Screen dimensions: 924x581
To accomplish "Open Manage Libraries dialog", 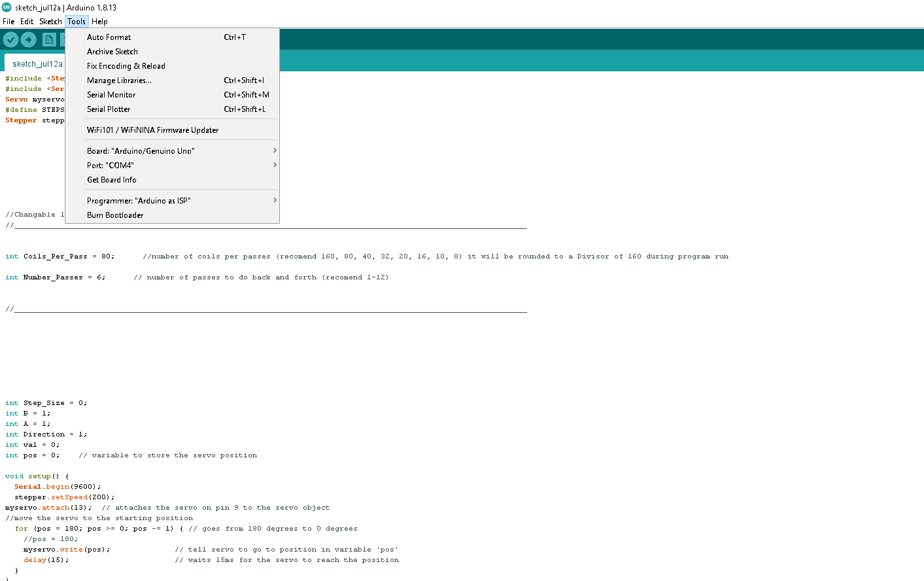I will (x=120, y=80).
